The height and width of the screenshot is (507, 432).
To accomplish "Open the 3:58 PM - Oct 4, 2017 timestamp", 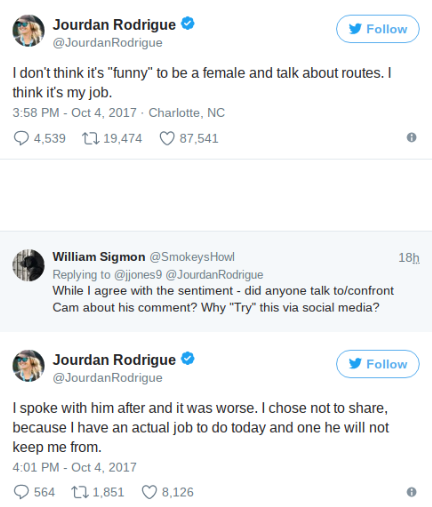I will pyautogui.click(x=75, y=113).
